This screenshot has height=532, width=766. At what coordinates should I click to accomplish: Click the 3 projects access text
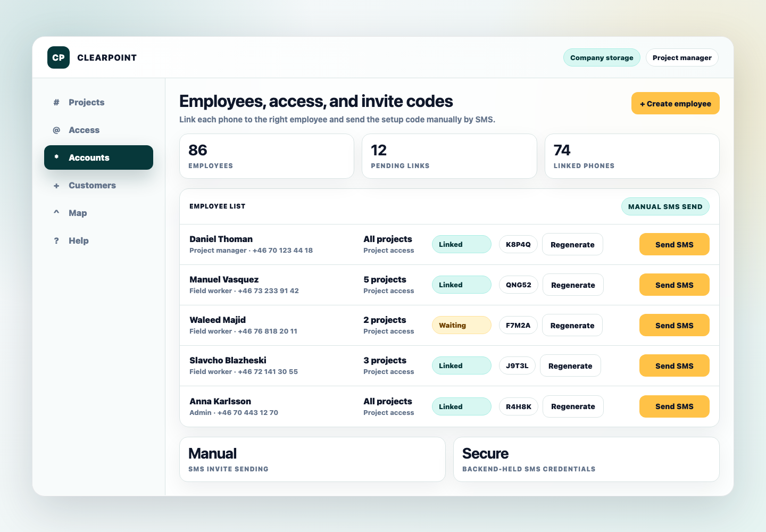[385, 360]
